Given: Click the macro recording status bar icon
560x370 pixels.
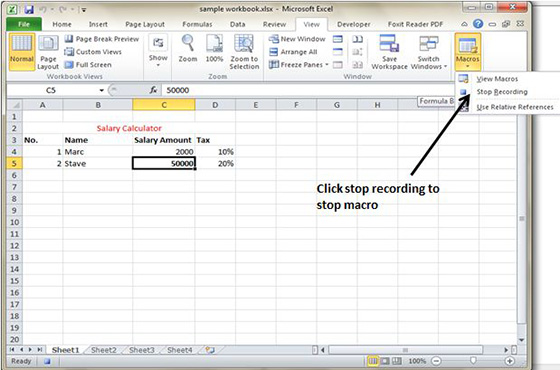Looking at the screenshot, I should coord(47,361).
